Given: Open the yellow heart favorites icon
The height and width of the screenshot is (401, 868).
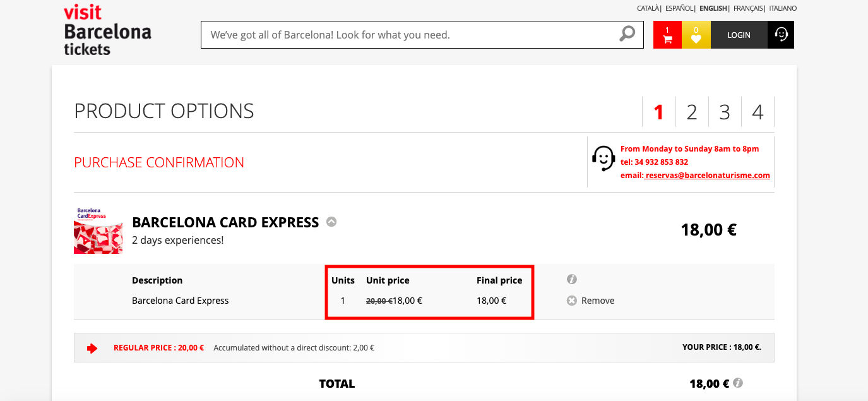Looking at the screenshot, I should coord(696,35).
